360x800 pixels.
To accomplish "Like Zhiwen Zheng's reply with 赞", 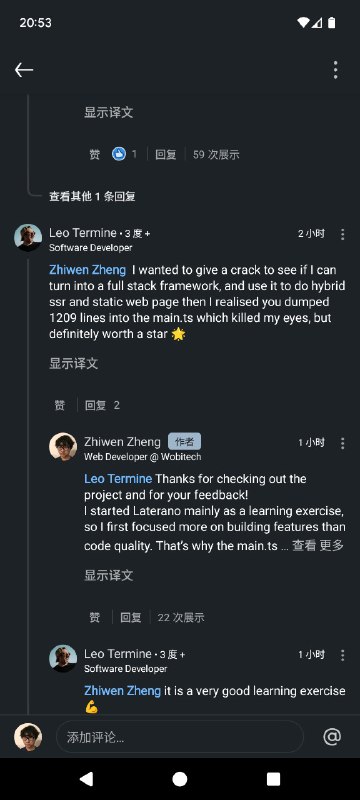I will (95, 617).
